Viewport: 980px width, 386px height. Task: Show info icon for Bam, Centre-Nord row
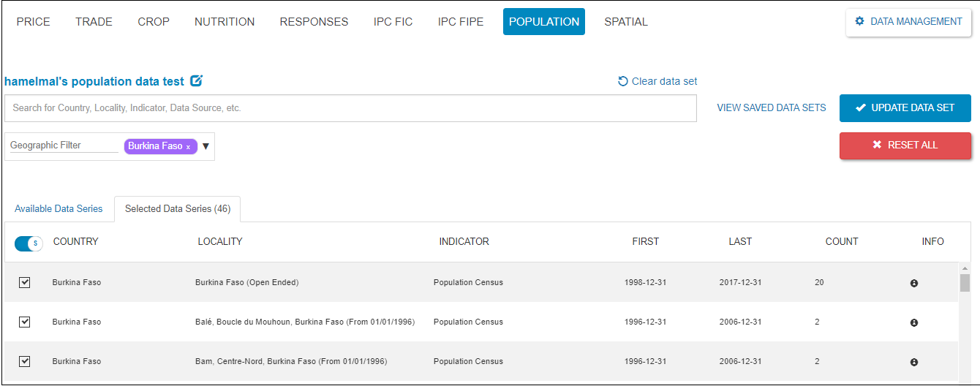point(913,362)
